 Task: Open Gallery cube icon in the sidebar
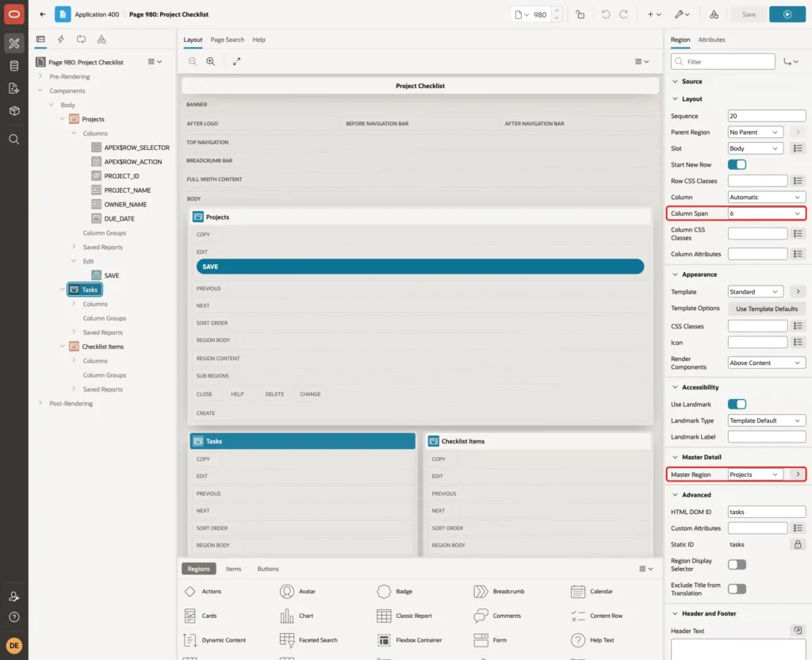click(x=14, y=110)
